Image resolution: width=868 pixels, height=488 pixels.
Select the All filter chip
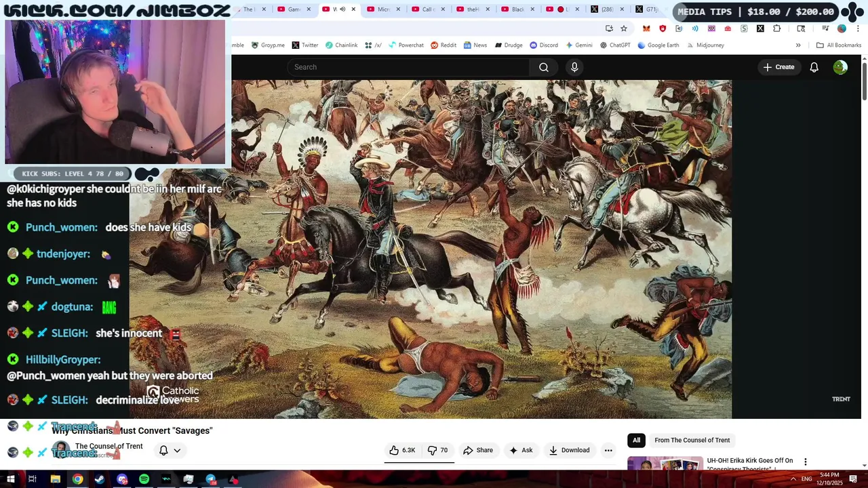click(x=636, y=440)
